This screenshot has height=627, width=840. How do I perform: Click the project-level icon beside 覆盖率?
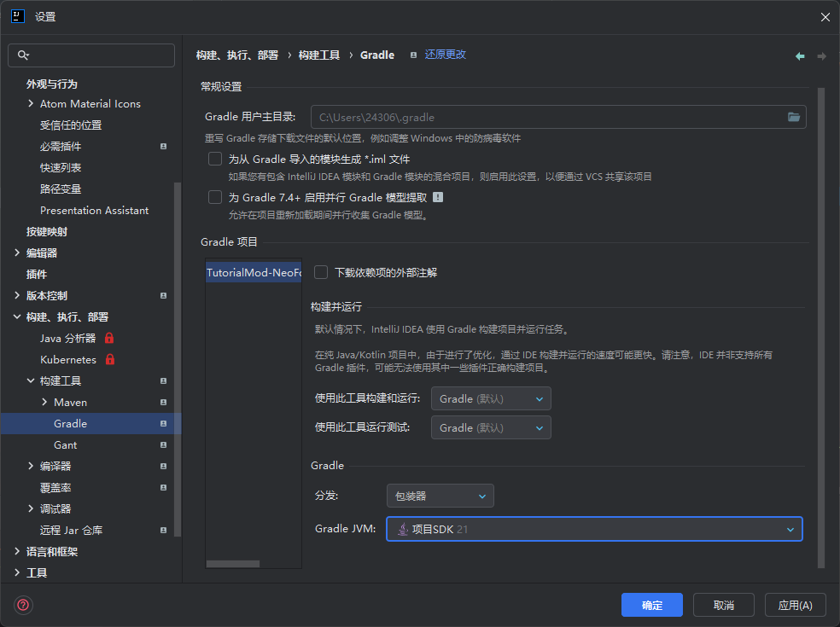point(163,487)
